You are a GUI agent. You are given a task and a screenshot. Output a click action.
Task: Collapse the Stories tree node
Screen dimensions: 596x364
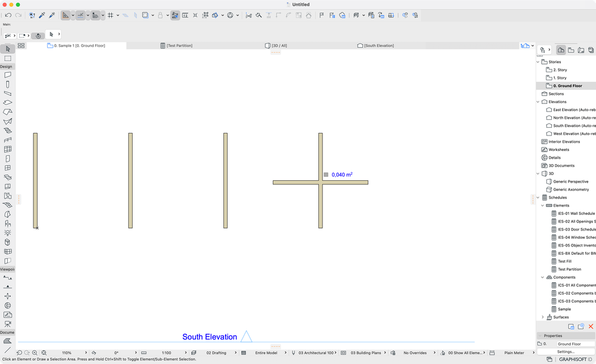coord(538,61)
